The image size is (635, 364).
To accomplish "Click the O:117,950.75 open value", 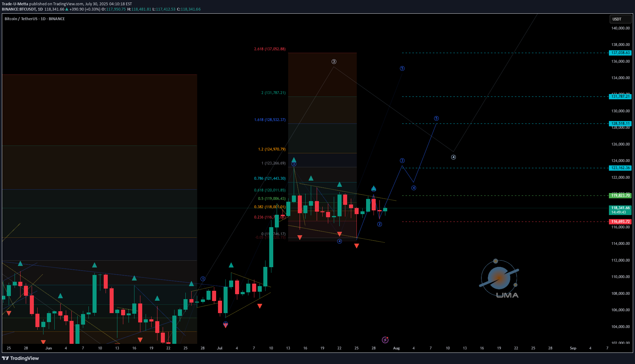I will (114, 9).
